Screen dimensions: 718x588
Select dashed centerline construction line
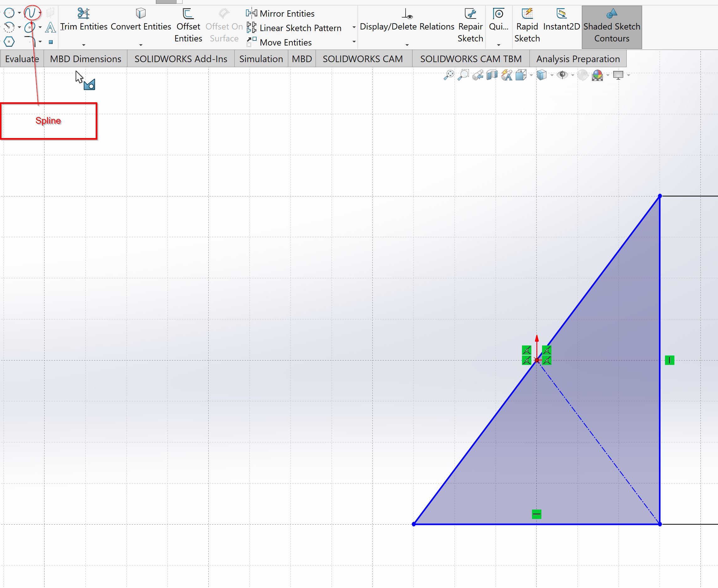(x=598, y=442)
